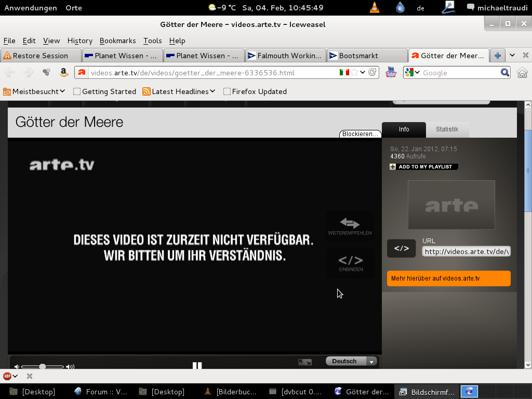This screenshot has height=399, width=532.
Task: Open the search engine selector dropdown
Action: (x=417, y=72)
